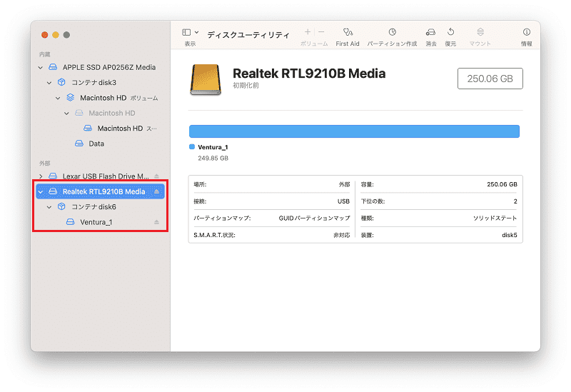Eject the Lexar USB Flash Drive
Screen dimensions: 571x392
[x=156, y=176]
